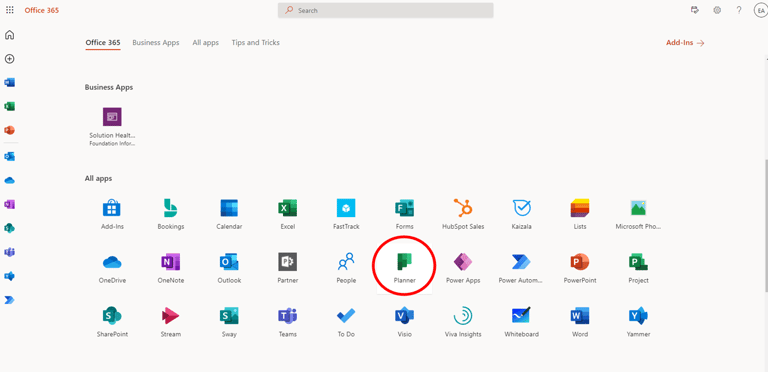Open the app launcher waffle icon
The height and width of the screenshot is (372, 768).
click(x=10, y=10)
